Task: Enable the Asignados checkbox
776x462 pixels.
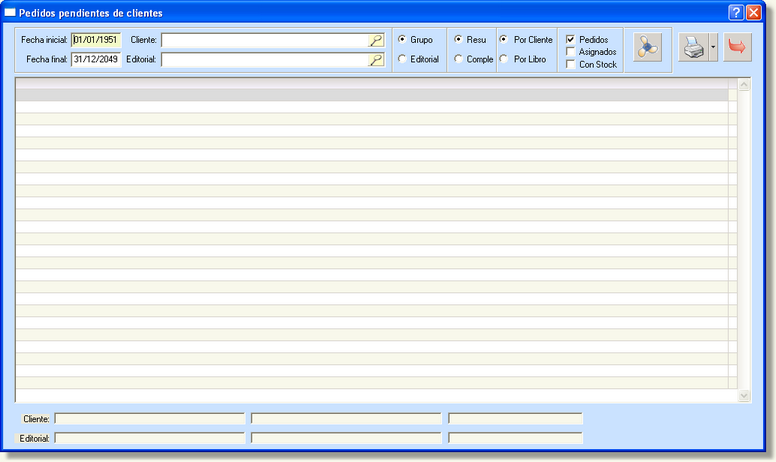Action: tap(571, 51)
